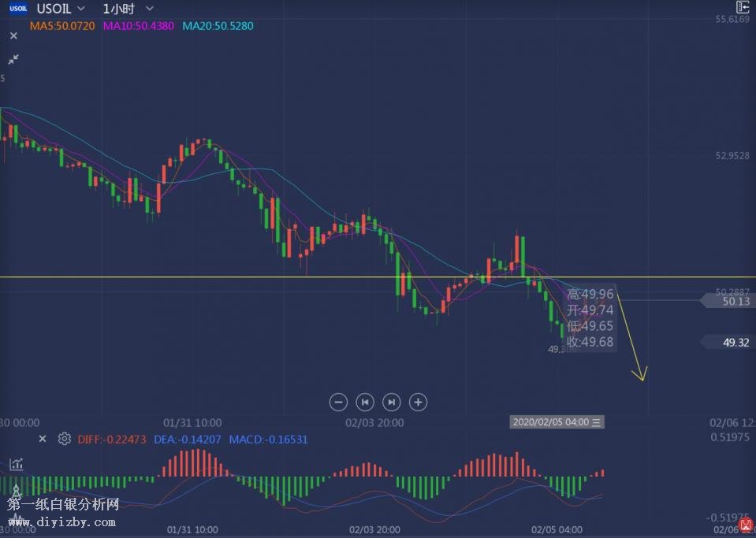
Task: Remove the MACD indicator panel
Action: click(43, 439)
